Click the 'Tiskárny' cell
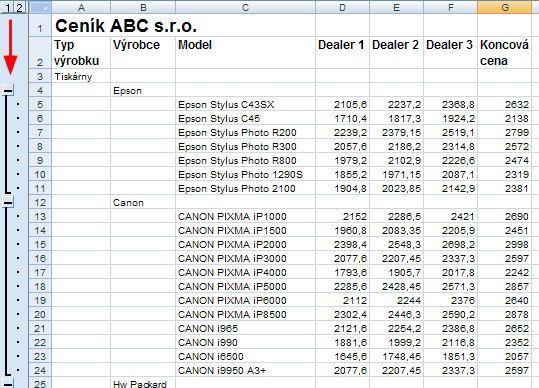 point(81,76)
